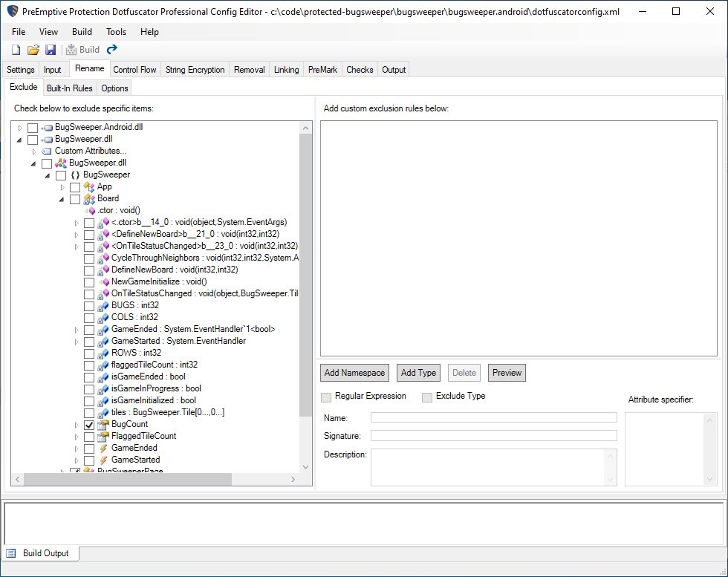
Task: Open the Help menu
Action: coord(149,32)
